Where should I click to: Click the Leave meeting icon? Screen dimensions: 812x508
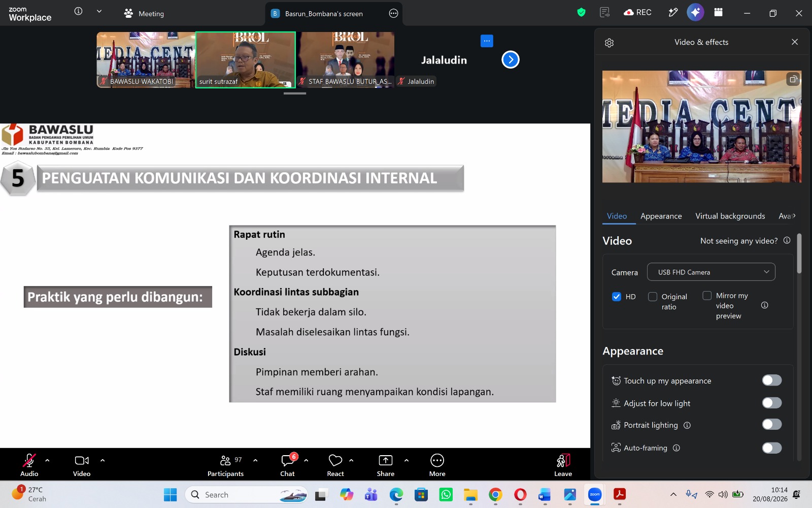(x=563, y=460)
